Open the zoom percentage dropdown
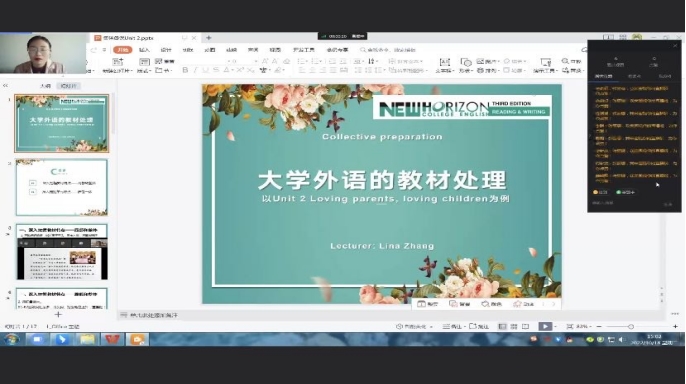686x384 pixels. tap(584, 326)
